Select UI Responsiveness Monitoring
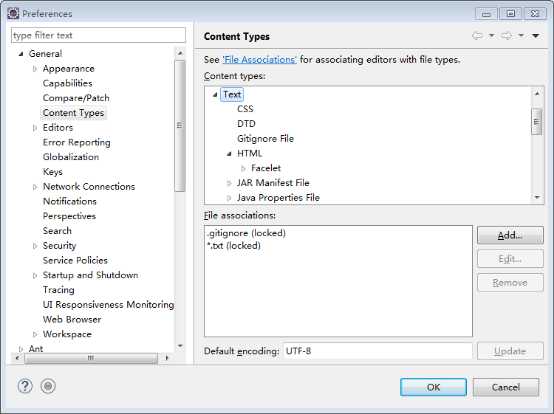 (108, 304)
